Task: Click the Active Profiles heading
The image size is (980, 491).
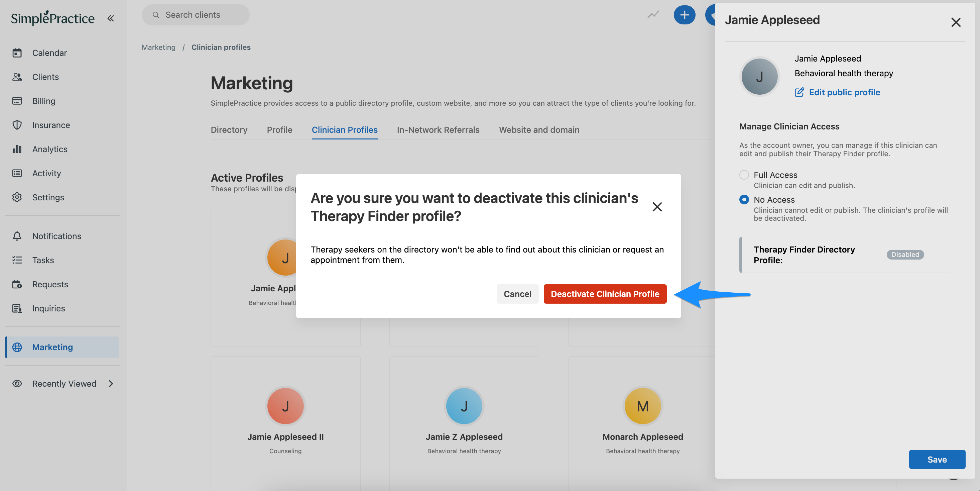Action: 247,178
